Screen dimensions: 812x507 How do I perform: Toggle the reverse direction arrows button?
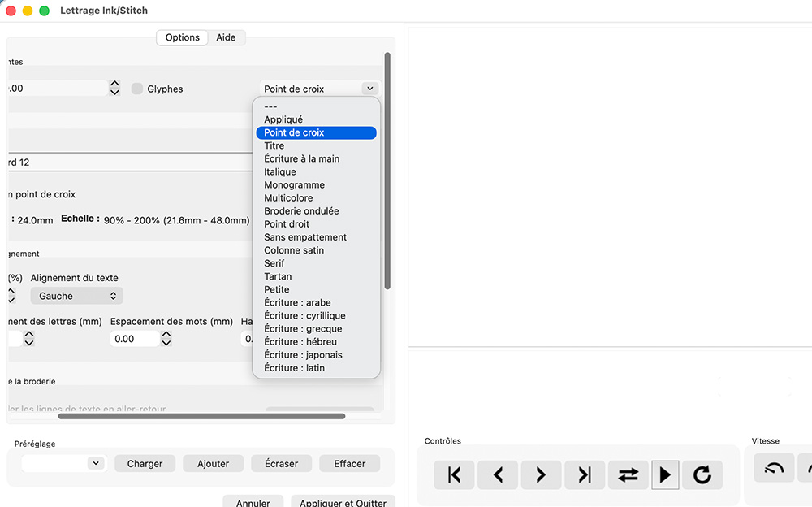pyautogui.click(x=628, y=474)
